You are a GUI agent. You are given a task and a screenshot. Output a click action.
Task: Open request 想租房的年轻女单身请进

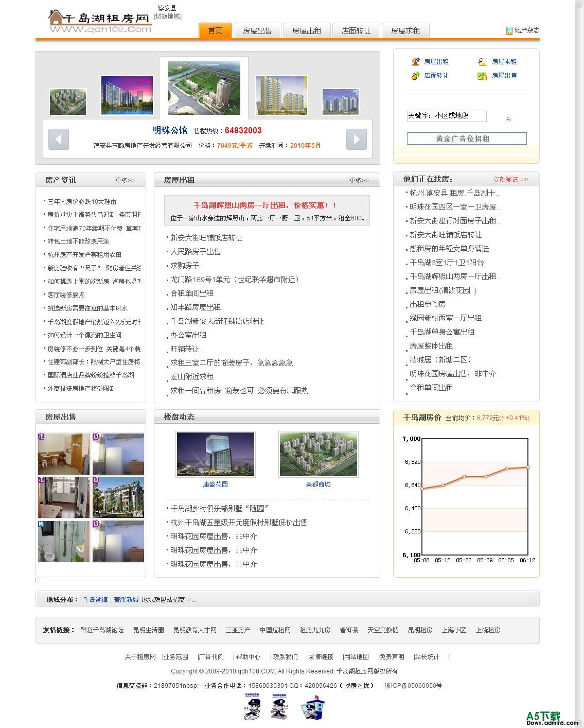point(449,249)
